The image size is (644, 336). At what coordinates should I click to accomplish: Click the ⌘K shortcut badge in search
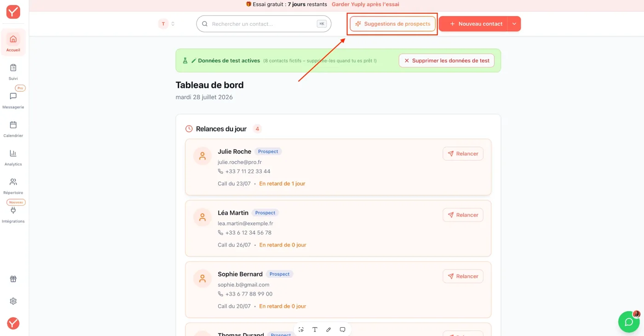pos(322,24)
